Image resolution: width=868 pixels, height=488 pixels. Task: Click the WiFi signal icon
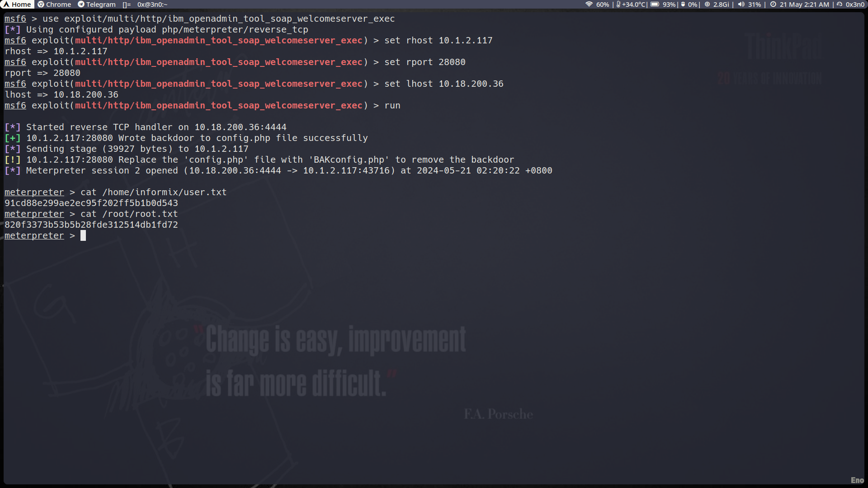pyautogui.click(x=589, y=5)
